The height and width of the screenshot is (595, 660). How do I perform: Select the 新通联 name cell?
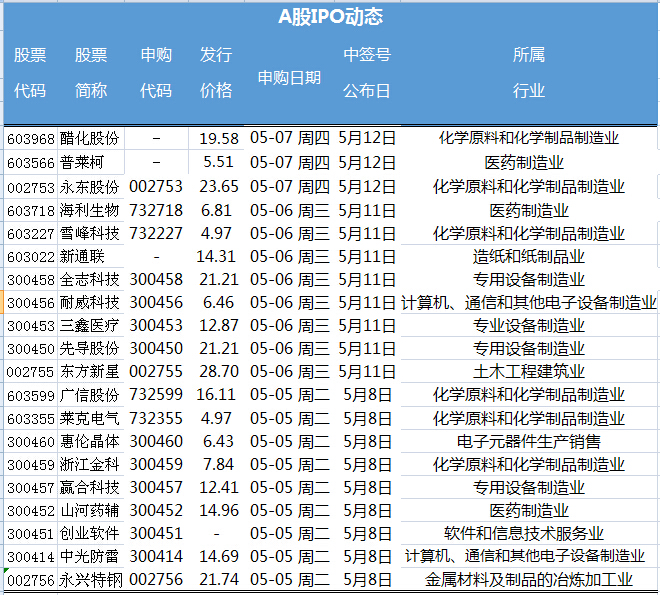pos(82,256)
